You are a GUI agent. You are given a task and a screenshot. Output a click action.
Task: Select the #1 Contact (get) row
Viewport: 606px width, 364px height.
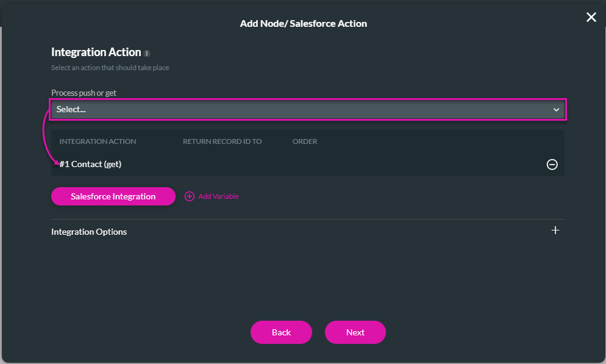coord(90,164)
